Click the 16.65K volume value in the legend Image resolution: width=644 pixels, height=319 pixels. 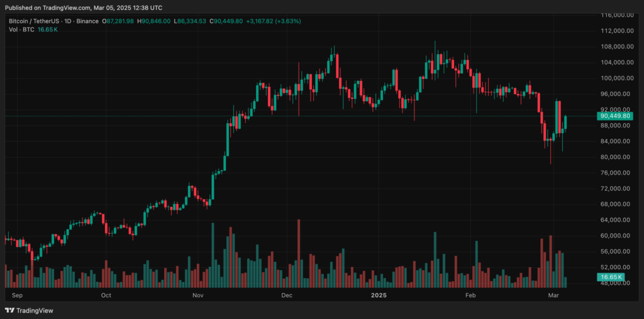(x=49, y=30)
